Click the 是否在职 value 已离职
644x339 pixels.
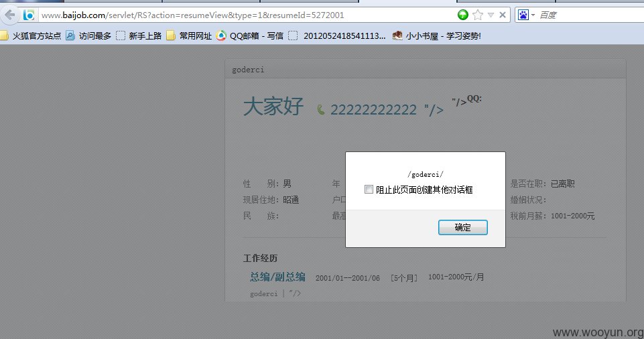click(563, 184)
